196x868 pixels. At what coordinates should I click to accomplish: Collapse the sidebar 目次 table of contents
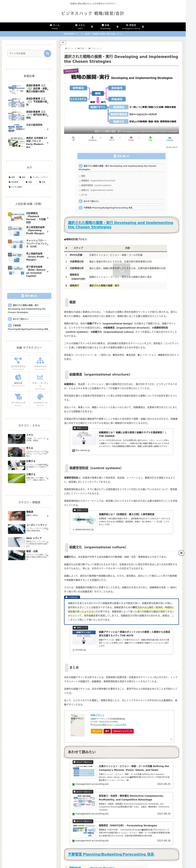point(29,296)
